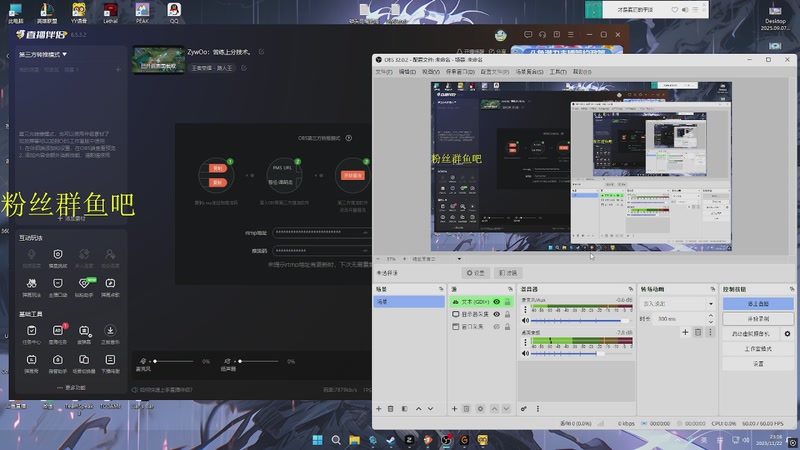Open the 视图(V) menu in OBS

[431, 72]
